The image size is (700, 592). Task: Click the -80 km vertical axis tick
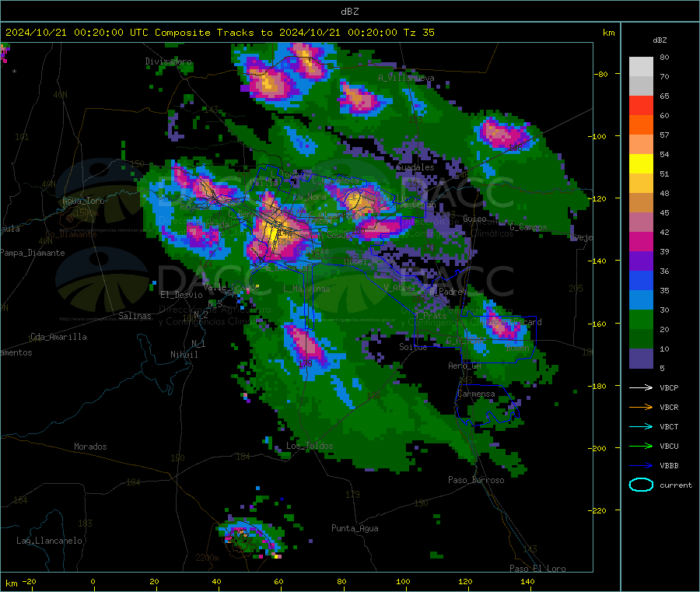tap(600, 74)
